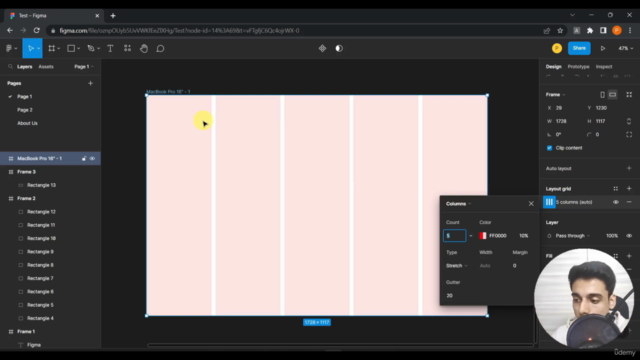Click the search icon in Layers panel

click(11, 67)
